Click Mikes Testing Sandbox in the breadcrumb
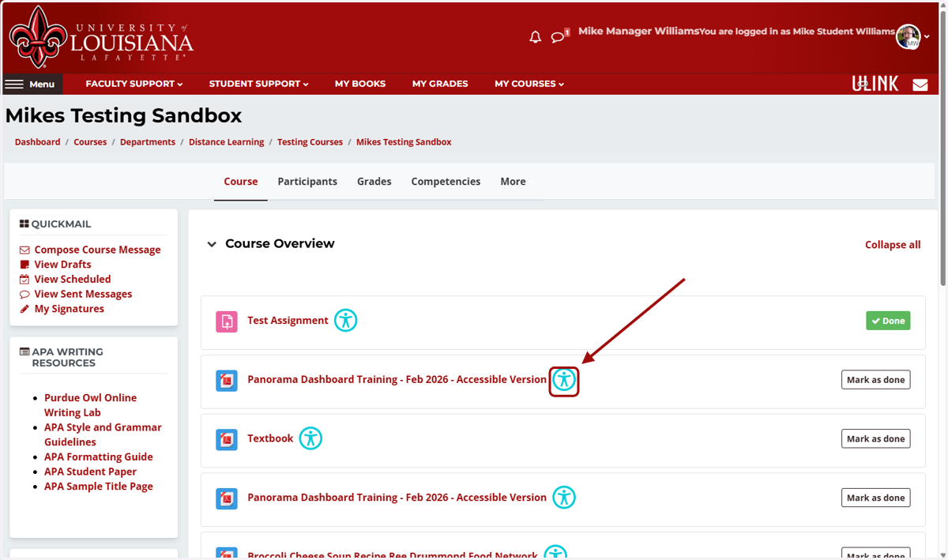The image size is (948, 560). click(x=404, y=142)
